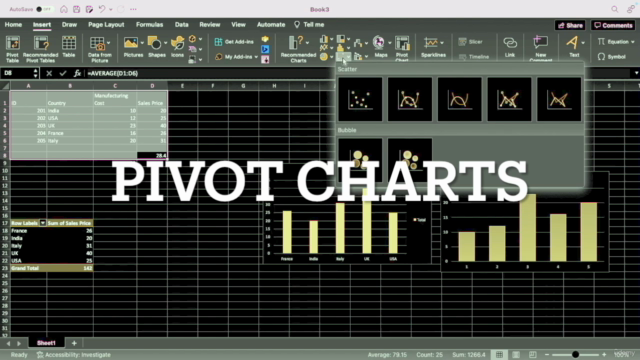
Task: Switch to Page Break Preview in status bar
Action: point(533,355)
